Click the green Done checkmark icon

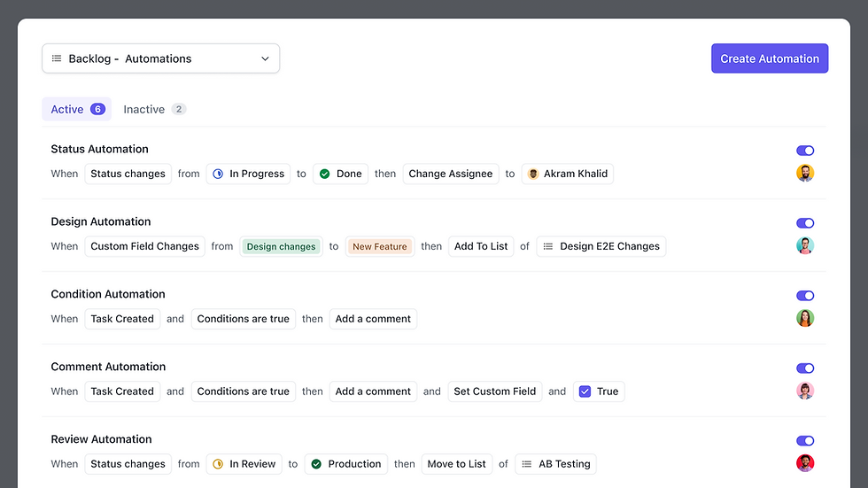[x=324, y=174]
